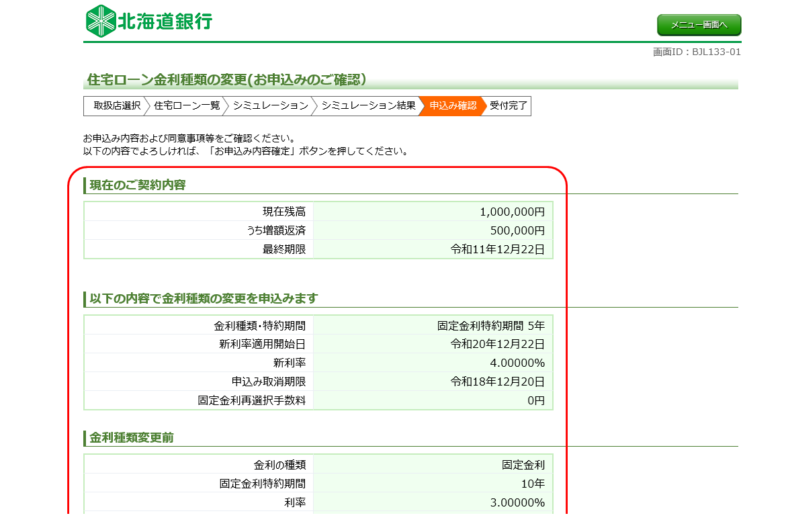Click the 10年 value
Screen dimensions: 786x532
point(533,484)
